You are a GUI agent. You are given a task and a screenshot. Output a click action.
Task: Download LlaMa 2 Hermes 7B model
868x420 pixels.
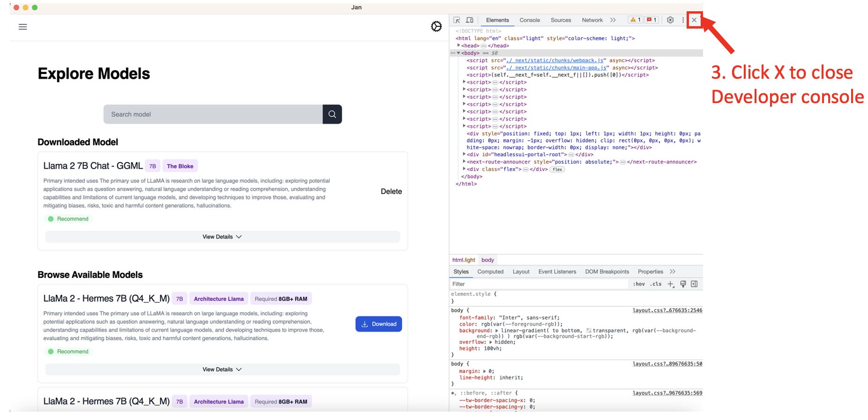(x=378, y=324)
